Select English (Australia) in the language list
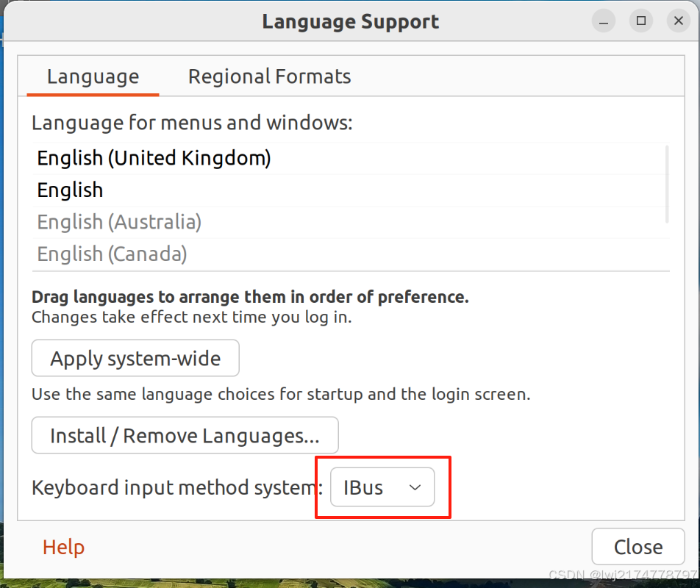This screenshot has width=700, height=588. [351, 222]
